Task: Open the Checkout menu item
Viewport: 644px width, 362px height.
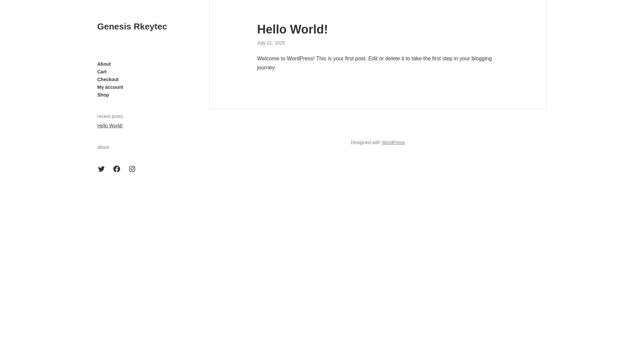Action: pos(108,79)
